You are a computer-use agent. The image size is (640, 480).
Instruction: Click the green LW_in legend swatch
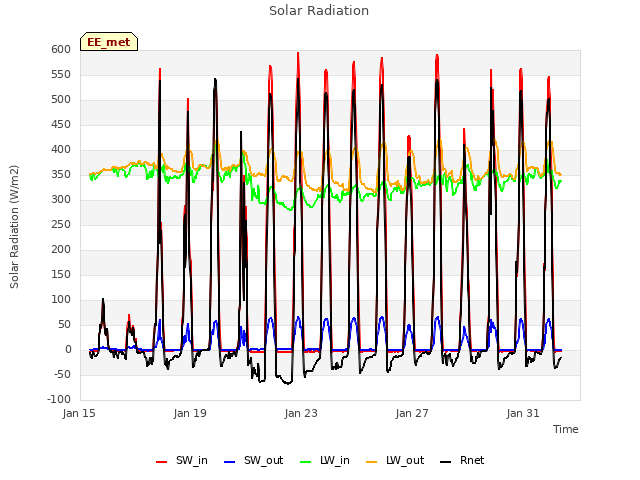click(305, 462)
